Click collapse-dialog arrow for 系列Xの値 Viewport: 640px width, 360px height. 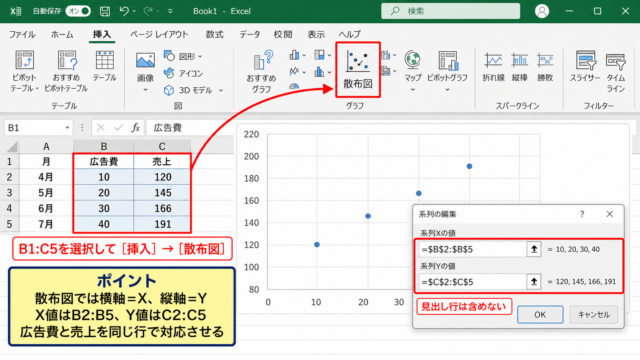[534, 249]
